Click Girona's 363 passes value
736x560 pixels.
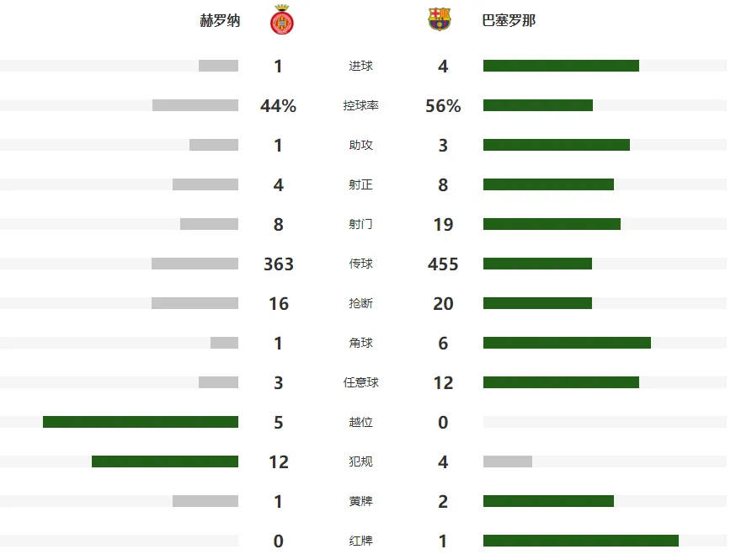coord(279,264)
